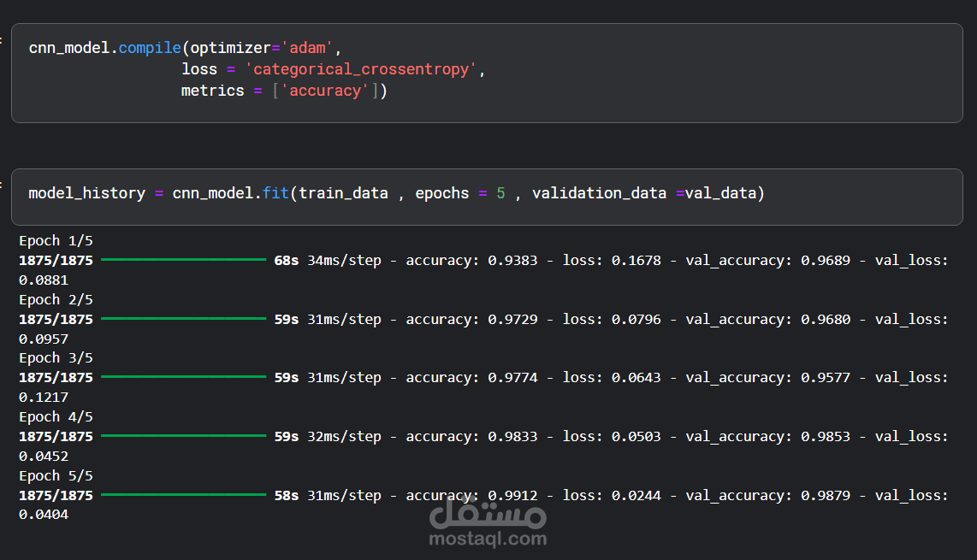Click the final val_loss value 0.0404

[x=44, y=515]
